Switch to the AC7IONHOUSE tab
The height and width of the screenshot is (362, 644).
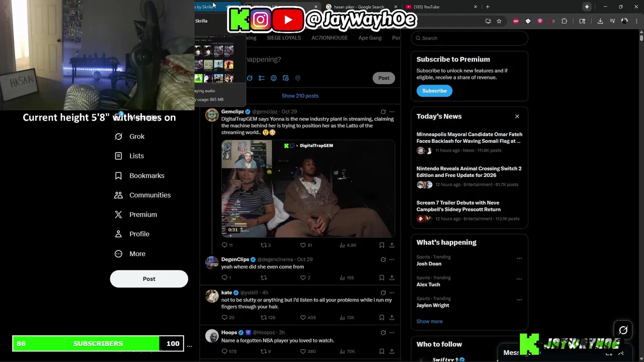pyautogui.click(x=330, y=38)
